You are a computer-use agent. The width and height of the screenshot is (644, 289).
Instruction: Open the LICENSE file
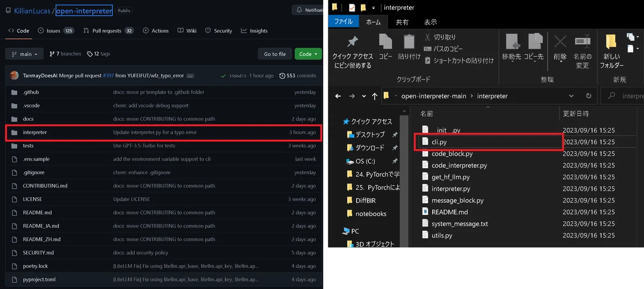[x=32, y=199]
